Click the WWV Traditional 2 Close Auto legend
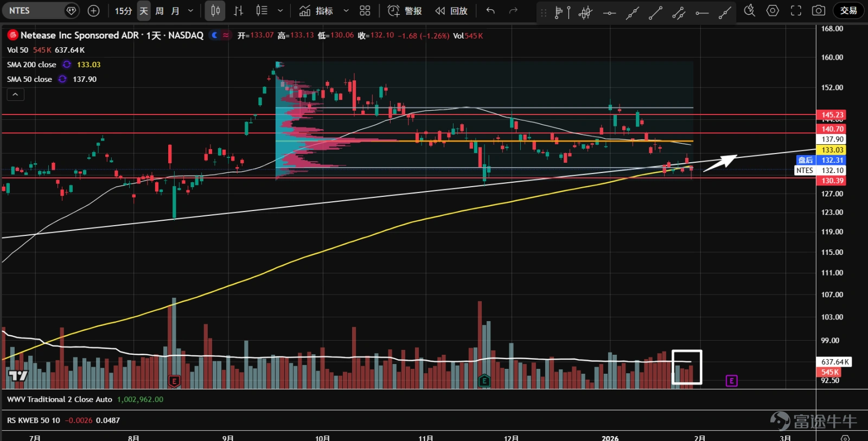Viewport: 868px width, 441px height. (60, 399)
